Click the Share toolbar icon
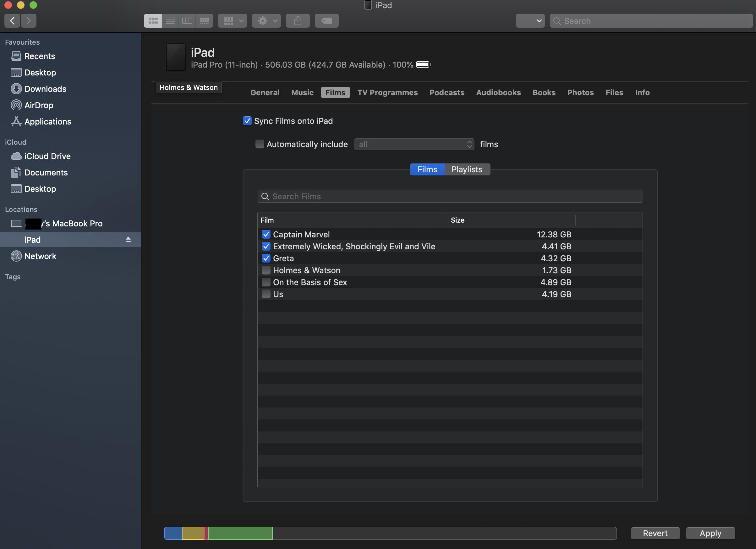The height and width of the screenshot is (549, 756). (298, 21)
